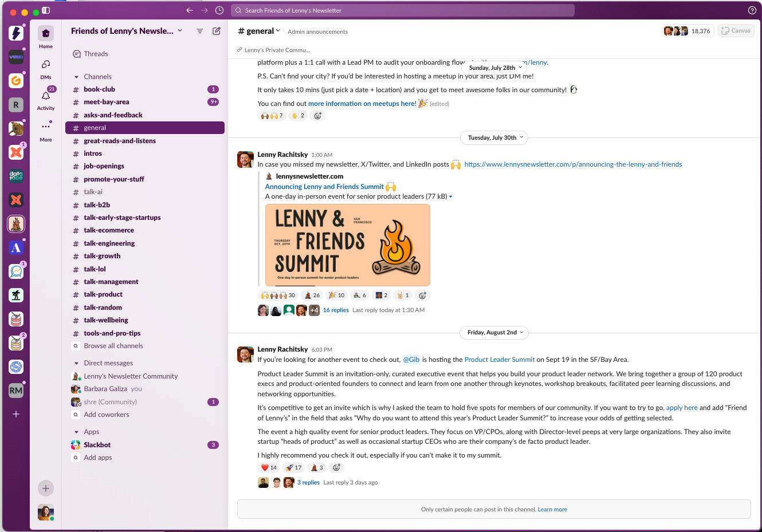Switch to the campfire workspace icon

pyautogui.click(x=16, y=224)
